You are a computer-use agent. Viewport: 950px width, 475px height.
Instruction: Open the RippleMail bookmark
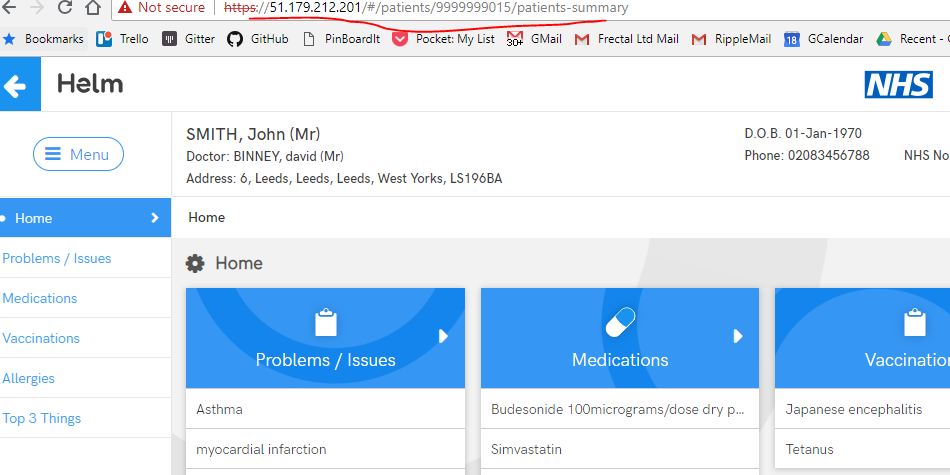(x=731, y=39)
